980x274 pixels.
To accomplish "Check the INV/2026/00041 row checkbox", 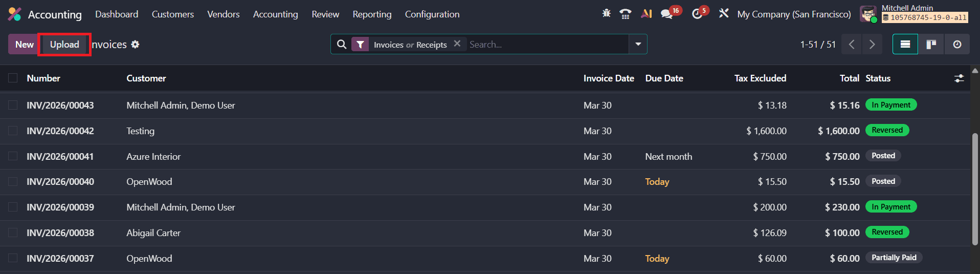I will (13, 156).
